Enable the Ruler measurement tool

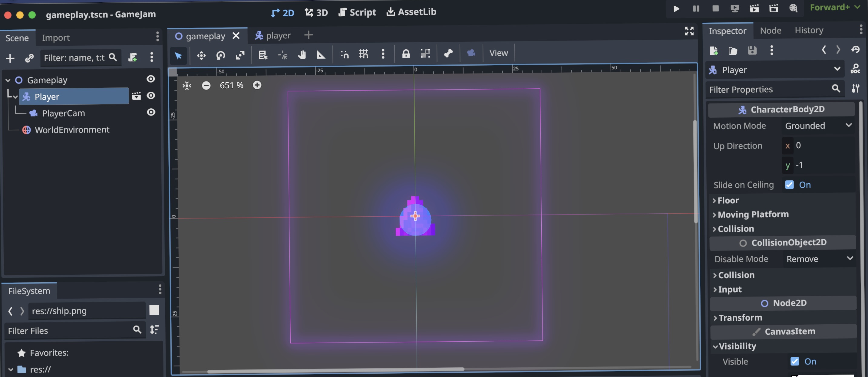click(x=320, y=54)
